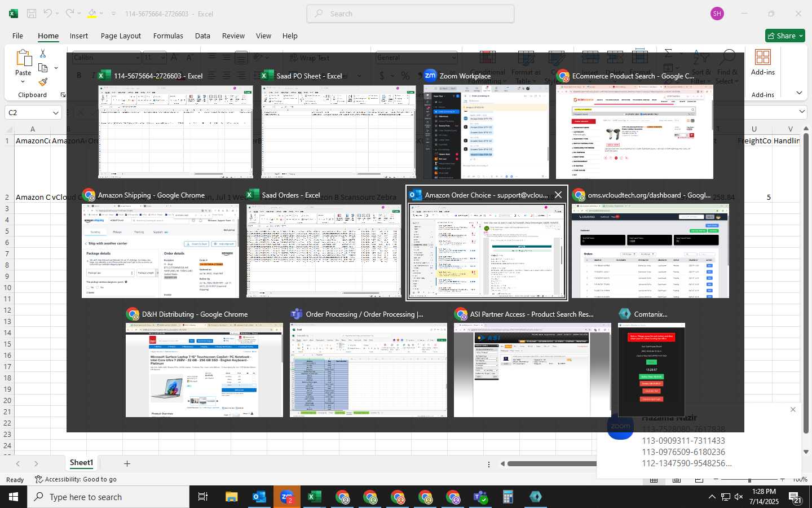Click the zoom slider handle in status bar

[x=749, y=480]
